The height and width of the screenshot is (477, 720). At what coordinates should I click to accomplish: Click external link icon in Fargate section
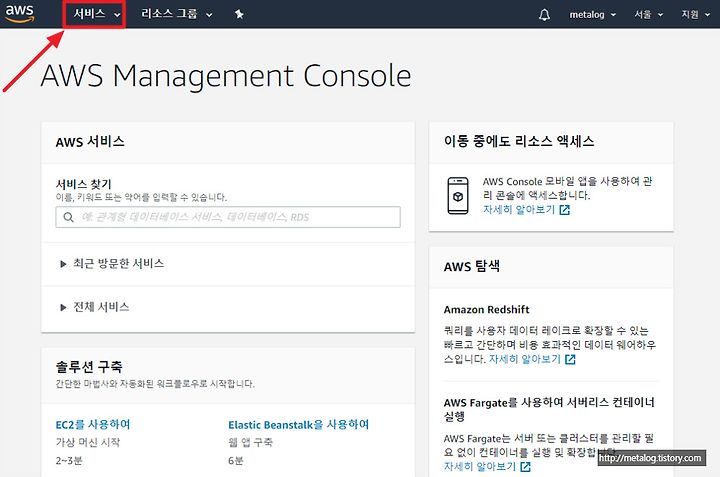pos(526,466)
